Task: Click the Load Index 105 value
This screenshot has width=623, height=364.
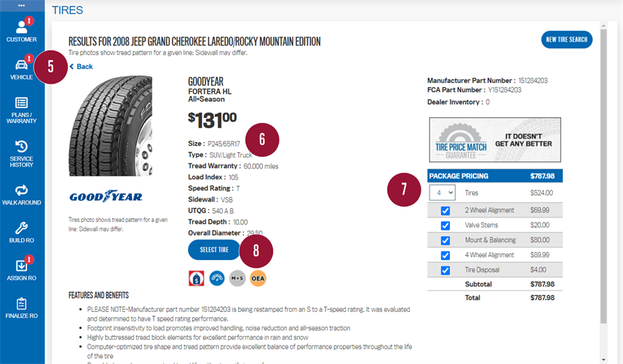Action: pos(233,177)
